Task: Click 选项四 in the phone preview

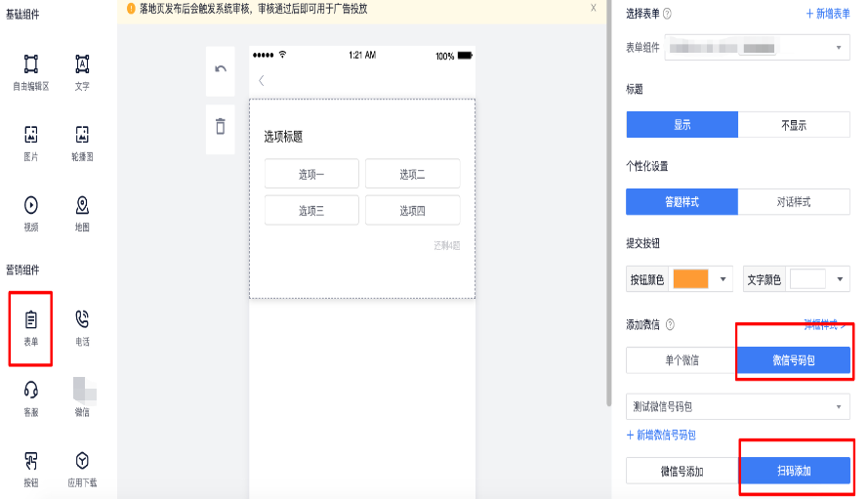Action: click(412, 211)
